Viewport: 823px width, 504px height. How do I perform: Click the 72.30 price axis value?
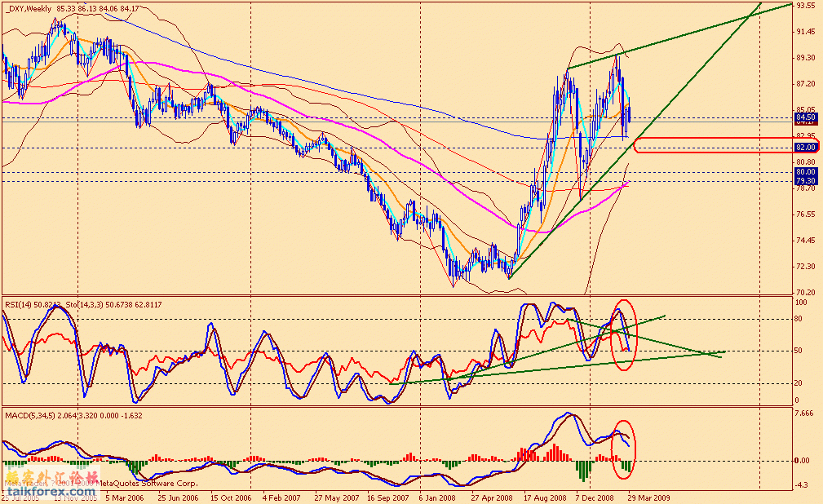point(806,266)
